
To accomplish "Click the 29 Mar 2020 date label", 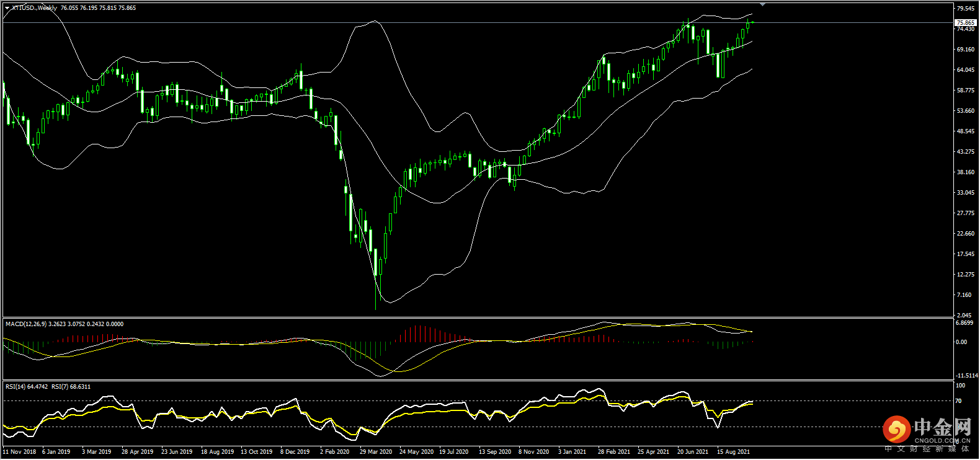I will 376,452.
